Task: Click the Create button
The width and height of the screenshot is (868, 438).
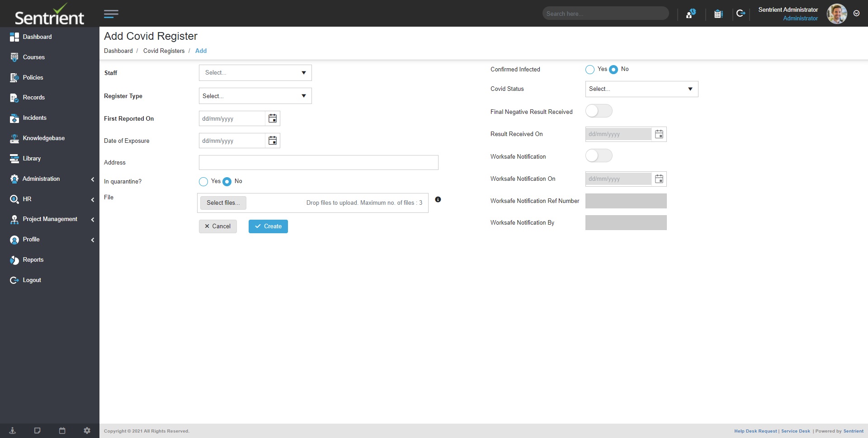Action: 268,226
